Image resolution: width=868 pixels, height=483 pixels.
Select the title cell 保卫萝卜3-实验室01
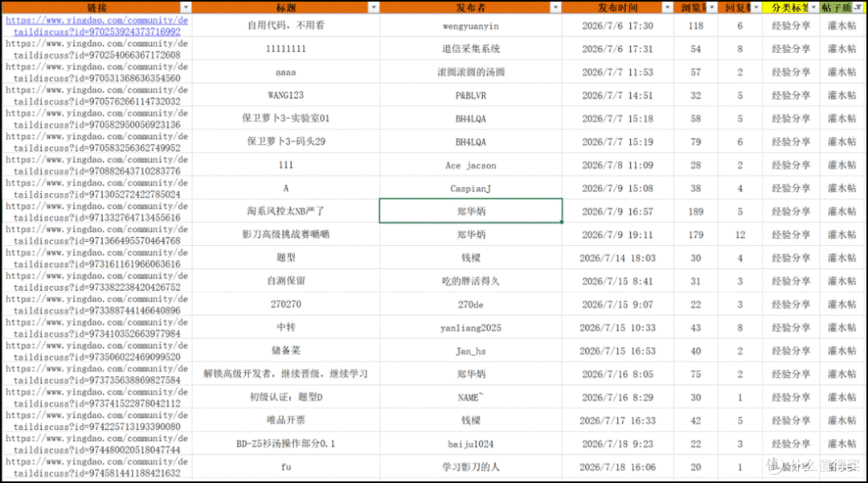[x=285, y=118]
